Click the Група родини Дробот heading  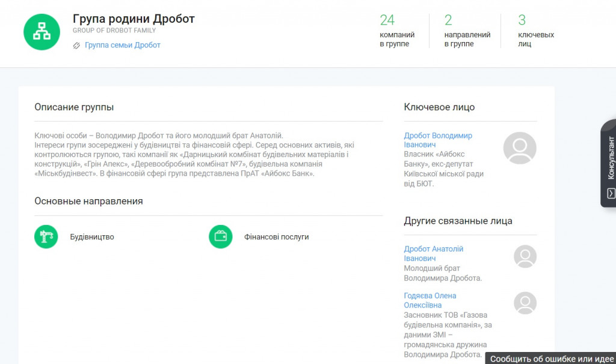pyautogui.click(x=134, y=19)
